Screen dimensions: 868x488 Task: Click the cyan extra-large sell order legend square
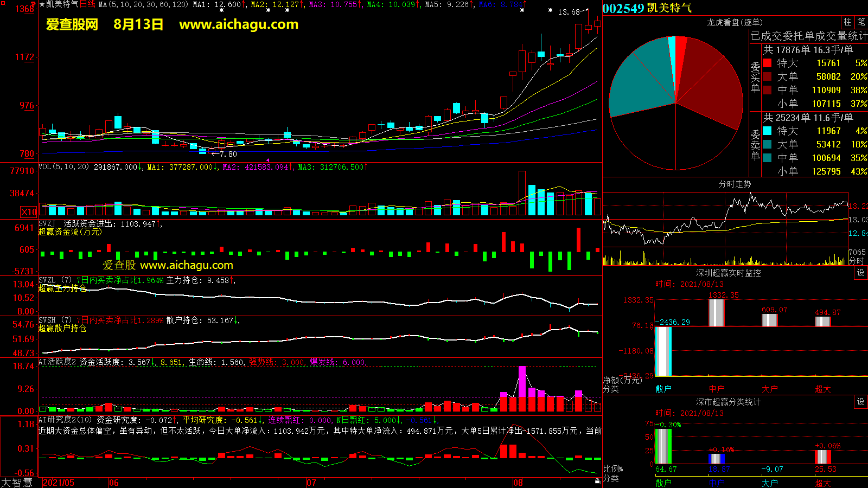click(767, 131)
